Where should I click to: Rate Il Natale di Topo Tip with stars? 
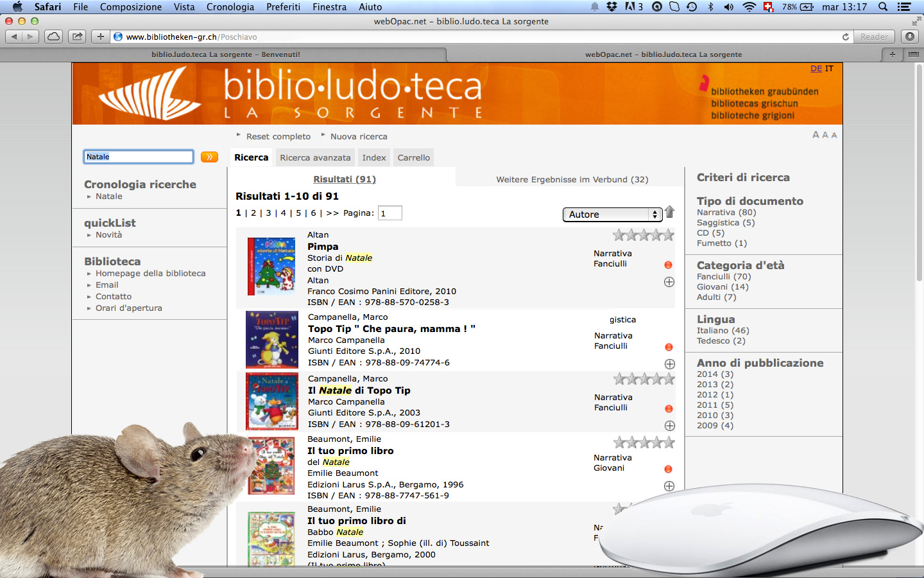[644, 379]
